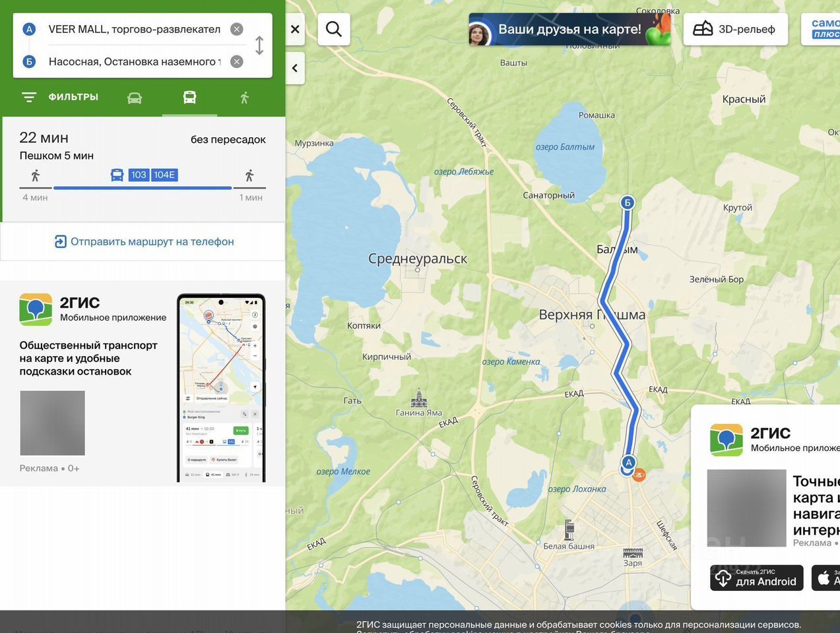Image resolution: width=840 pixels, height=633 pixels.
Task: Click the orange food marker near point A
Action: point(639,474)
